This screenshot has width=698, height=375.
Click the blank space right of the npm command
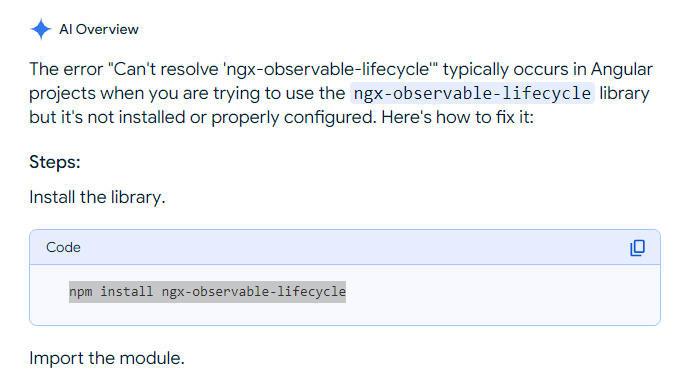(x=499, y=293)
